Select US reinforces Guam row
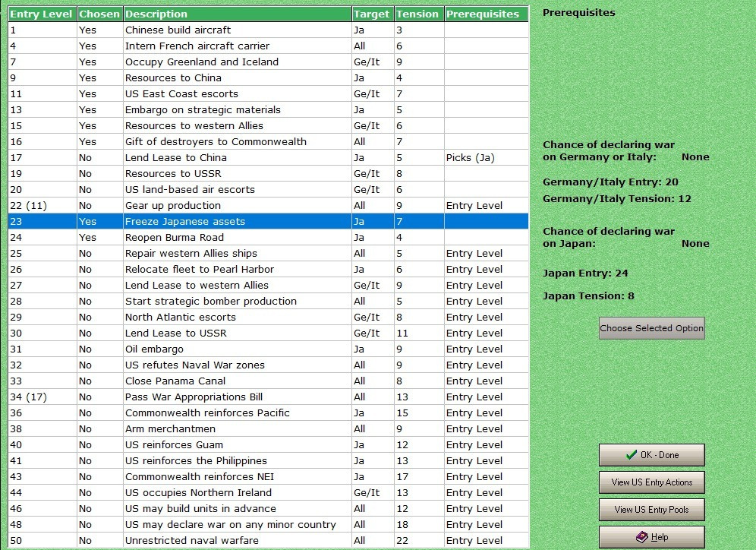The height and width of the screenshot is (550, 756). pyautogui.click(x=268, y=444)
